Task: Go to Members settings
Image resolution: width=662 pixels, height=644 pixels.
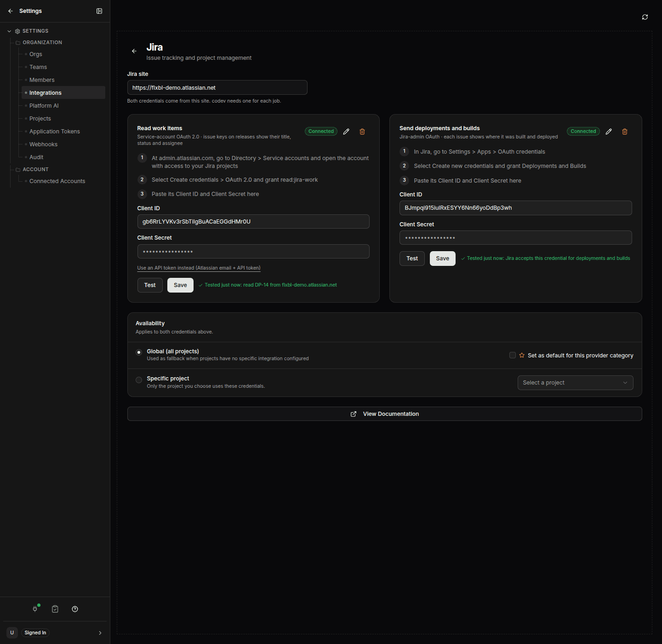Action: point(42,80)
